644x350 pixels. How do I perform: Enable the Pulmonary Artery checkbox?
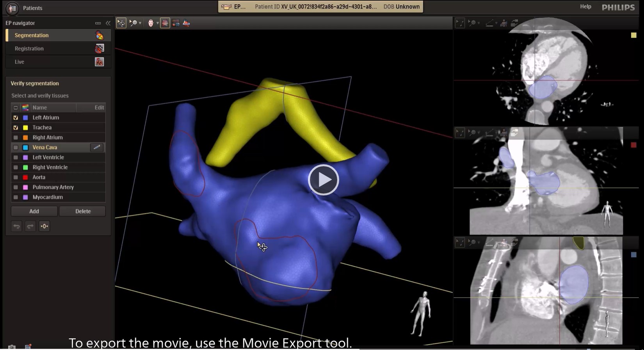(16, 187)
